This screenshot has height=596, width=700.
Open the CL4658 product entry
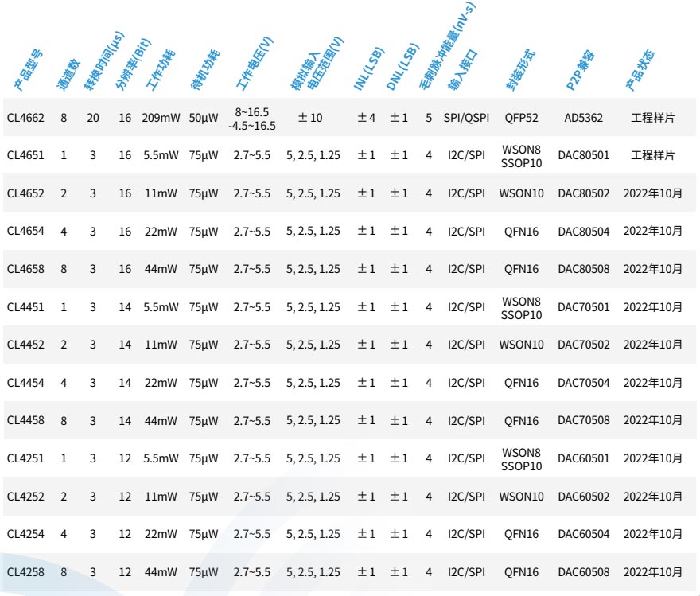coord(25,269)
